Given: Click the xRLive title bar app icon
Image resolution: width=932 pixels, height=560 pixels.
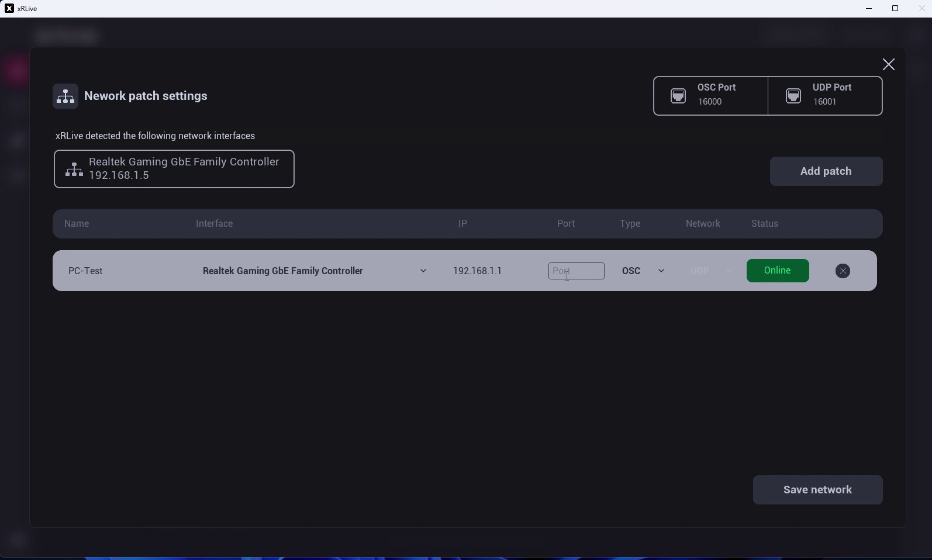Looking at the screenshot, I should click(x=9, y=8).
